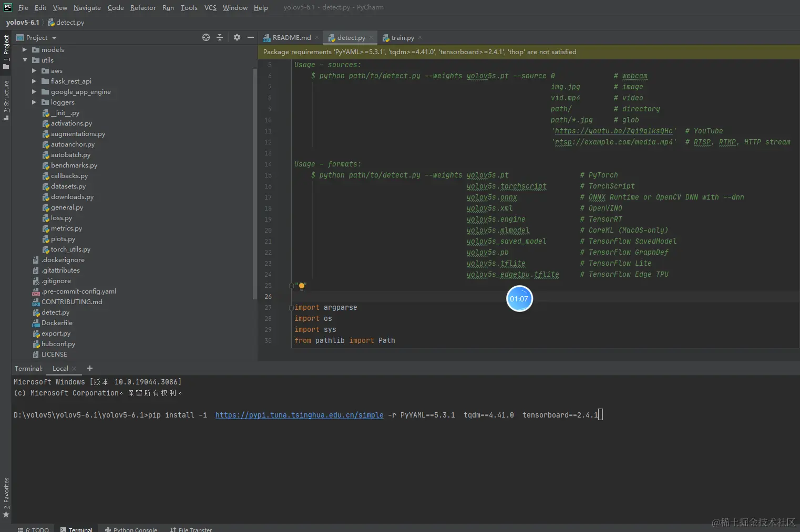800x532 pixels.
Task: Collapse the utils folder
Action: 25,60
